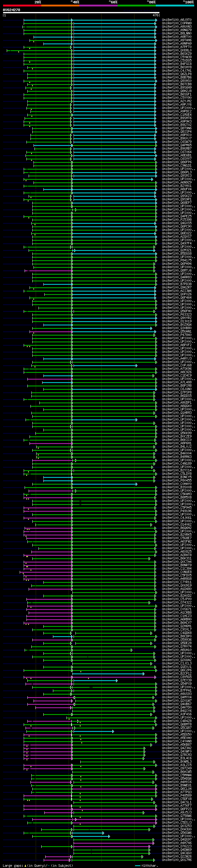
Task: Open the UniRef100_C8V5G5 entry
Action: 177,676
